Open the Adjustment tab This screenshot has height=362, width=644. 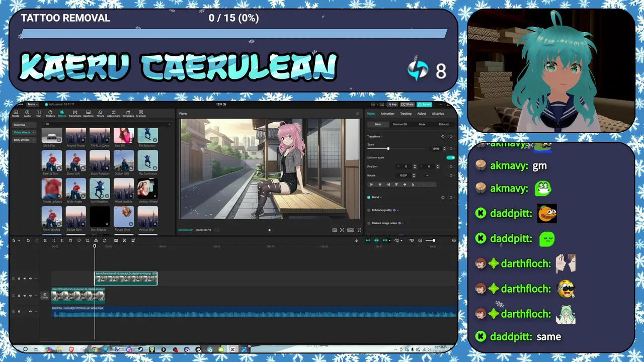tap(114, 114)
